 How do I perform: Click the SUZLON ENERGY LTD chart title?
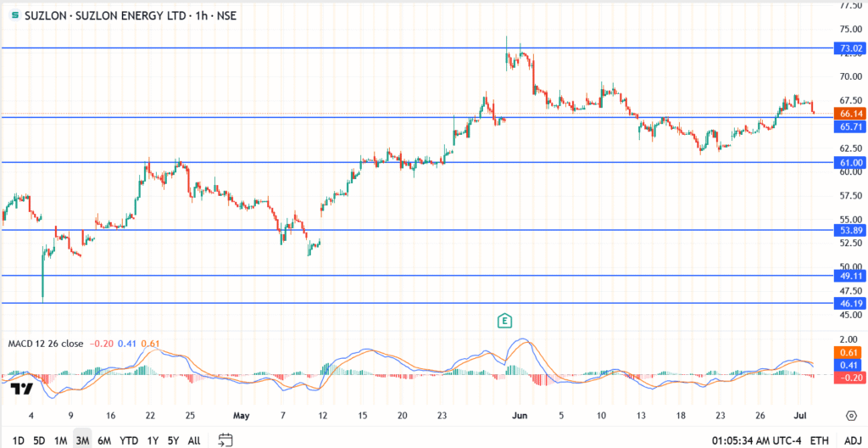click(131, 16)
